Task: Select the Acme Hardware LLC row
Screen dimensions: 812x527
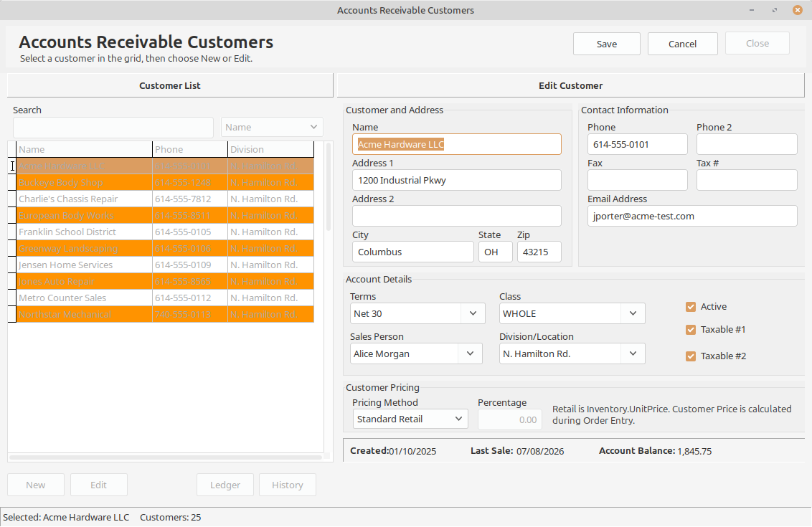Action: 165,166
